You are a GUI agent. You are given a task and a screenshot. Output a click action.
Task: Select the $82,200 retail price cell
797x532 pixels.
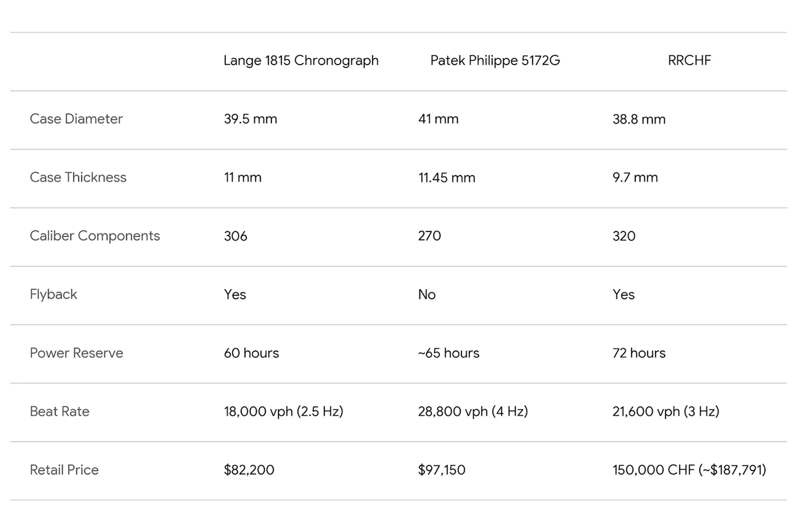249,470
